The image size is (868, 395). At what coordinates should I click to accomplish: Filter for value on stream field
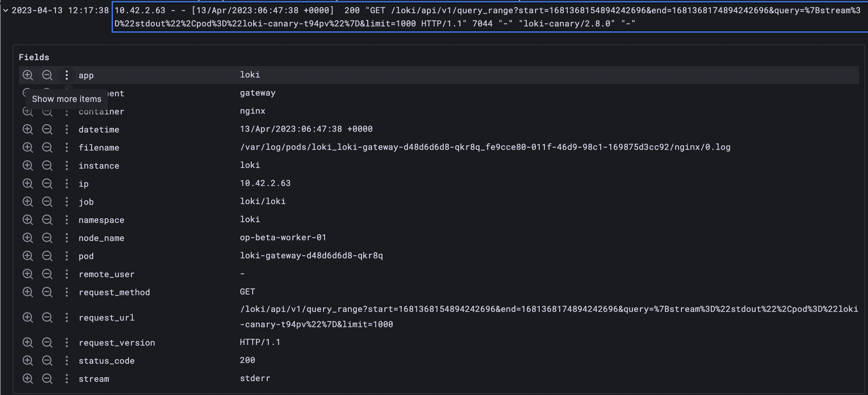coord(27,379)
